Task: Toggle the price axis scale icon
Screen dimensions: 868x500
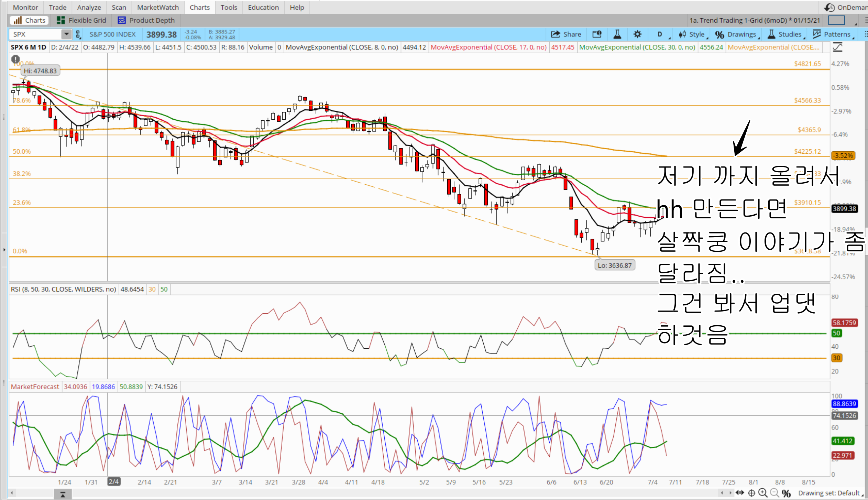Action: [838, 47]
